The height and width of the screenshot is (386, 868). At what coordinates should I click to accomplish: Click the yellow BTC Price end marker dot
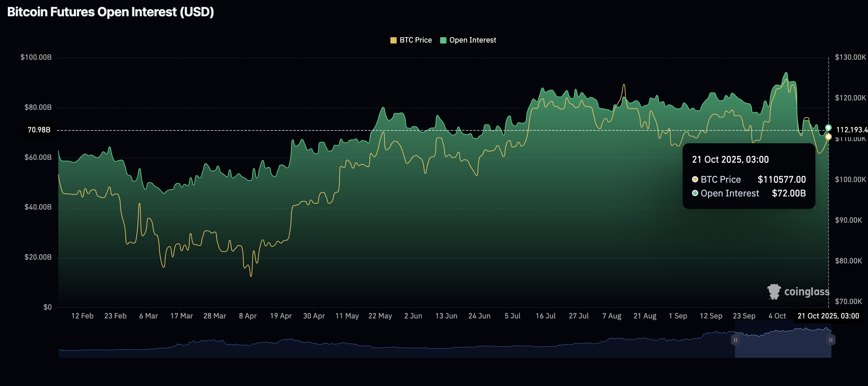[828, 136]
